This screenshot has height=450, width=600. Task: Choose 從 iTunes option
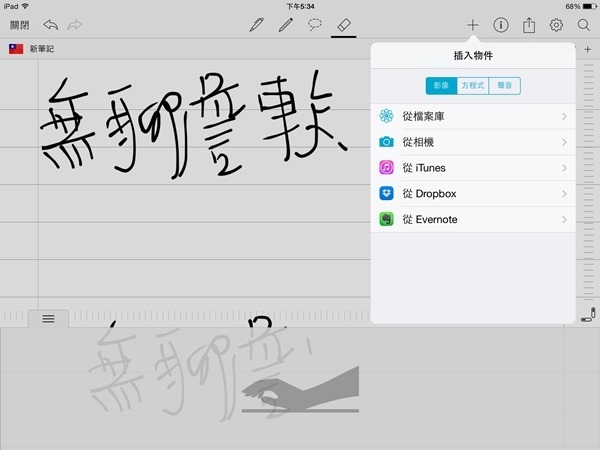tap(473, 168)
